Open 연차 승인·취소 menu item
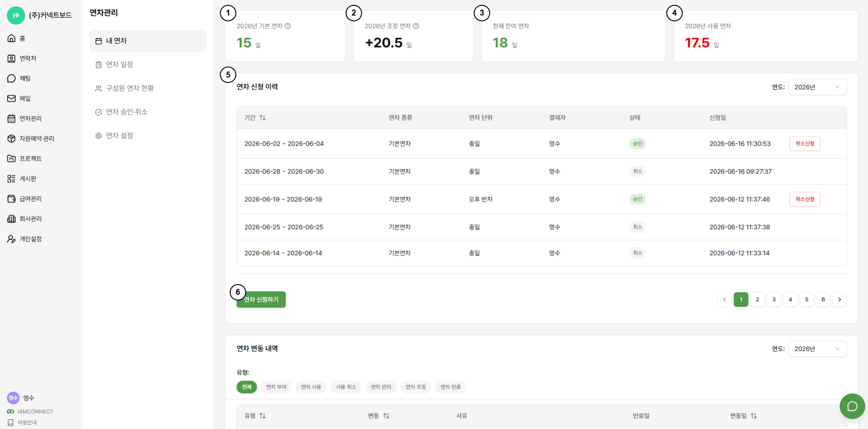The image size is (868, 429). [x=148, y=112]
